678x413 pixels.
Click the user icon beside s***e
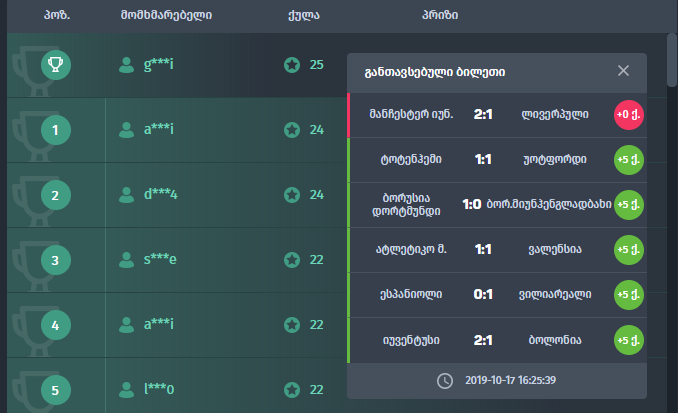[x=127, y=260]
